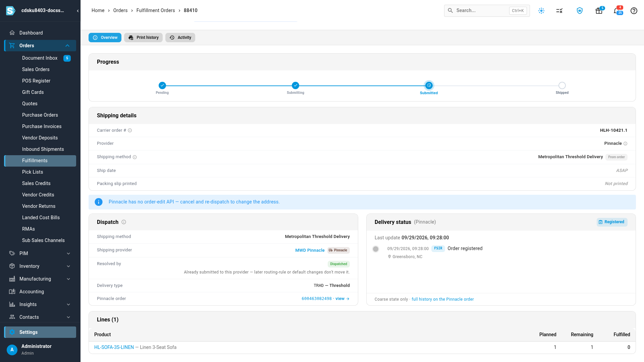The image size is (644, 362).
Task: Click the Shipped progress step circle
Action: pyautogui.click(x=562, y=85)
